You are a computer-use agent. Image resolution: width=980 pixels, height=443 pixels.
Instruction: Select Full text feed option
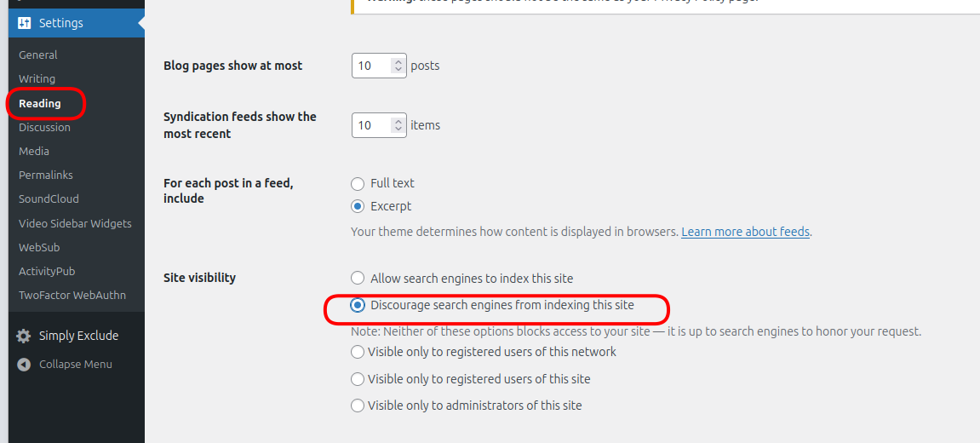click(358, 184)
